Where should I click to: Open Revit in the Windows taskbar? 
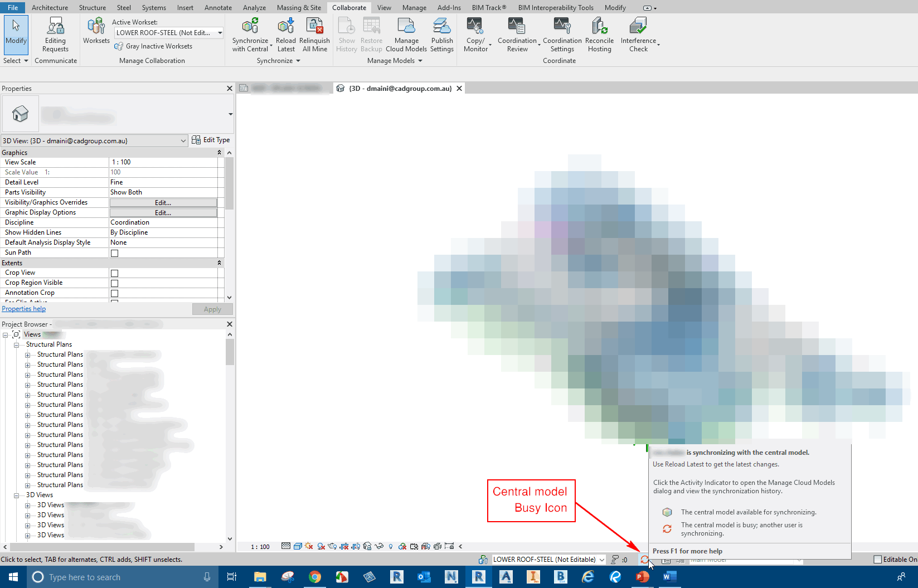tap(478, 577)
